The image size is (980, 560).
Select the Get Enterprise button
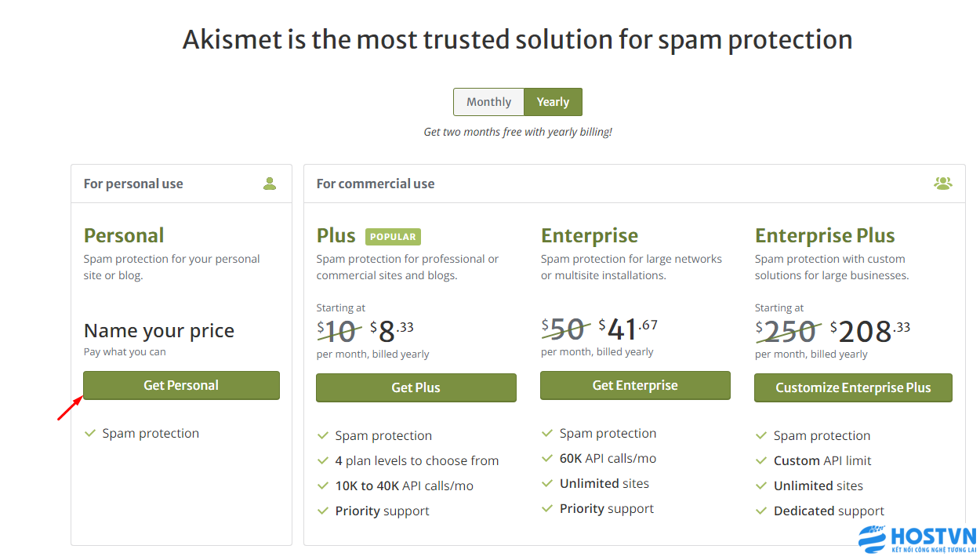point(635,385)
